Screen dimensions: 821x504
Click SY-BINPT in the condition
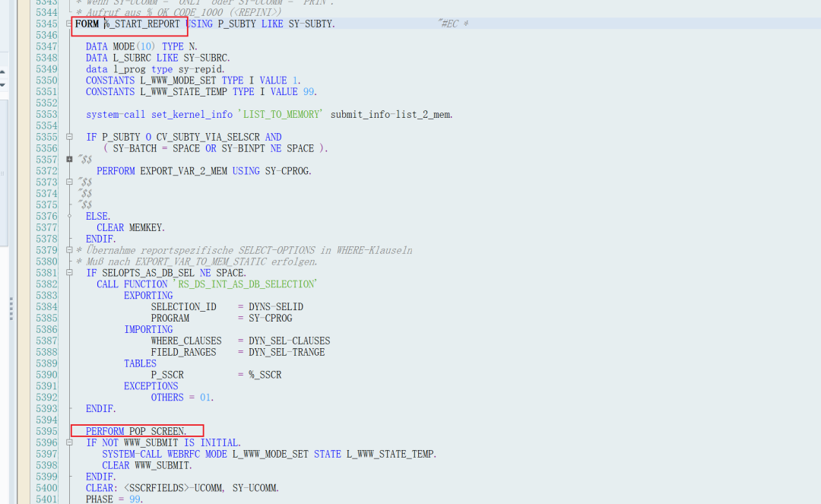pos(243,148)
